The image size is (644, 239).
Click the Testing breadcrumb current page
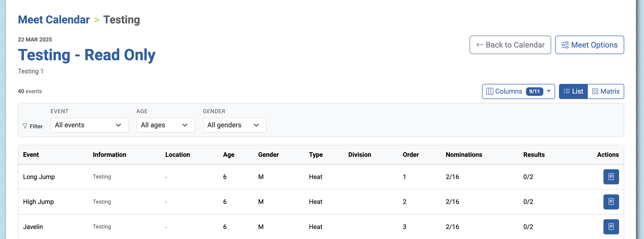tap(121, 20)
